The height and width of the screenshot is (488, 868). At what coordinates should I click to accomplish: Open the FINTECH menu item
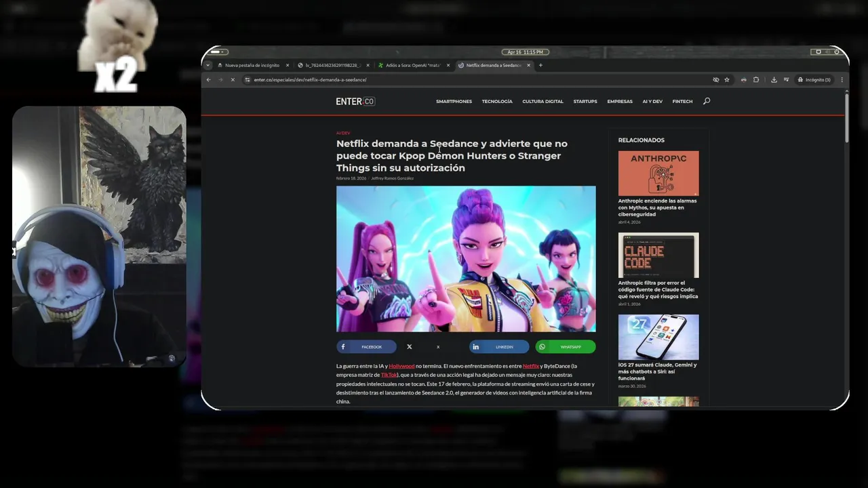pyautogui.click(x=682, y=102)
